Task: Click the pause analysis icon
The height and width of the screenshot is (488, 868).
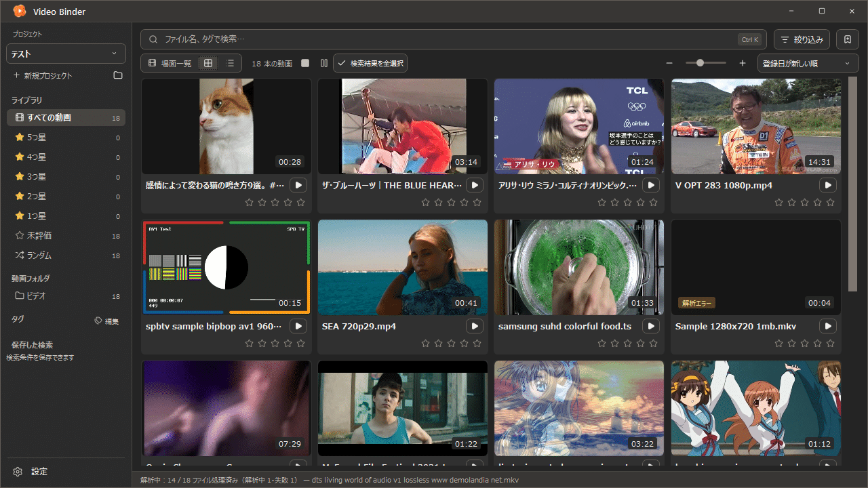Action: click(x=324, y=63)
